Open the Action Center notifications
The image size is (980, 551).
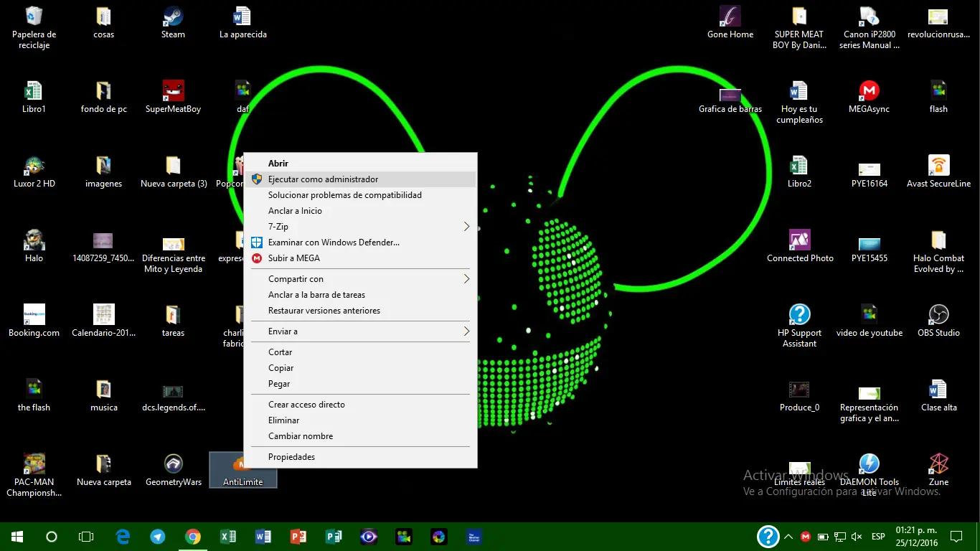click(956, 537)
